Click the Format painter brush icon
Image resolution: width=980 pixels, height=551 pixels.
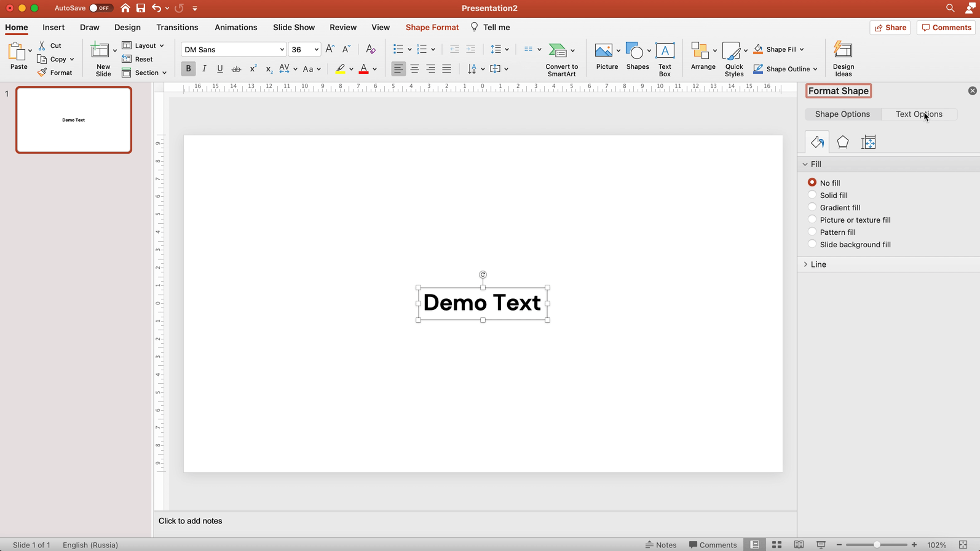tap(42, 73)
